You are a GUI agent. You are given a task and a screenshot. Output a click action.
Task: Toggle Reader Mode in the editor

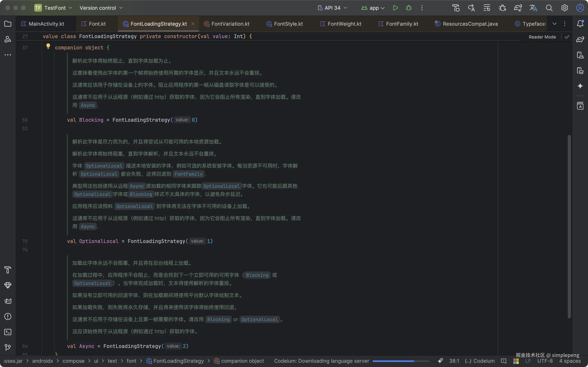click(x=542, y=37)
